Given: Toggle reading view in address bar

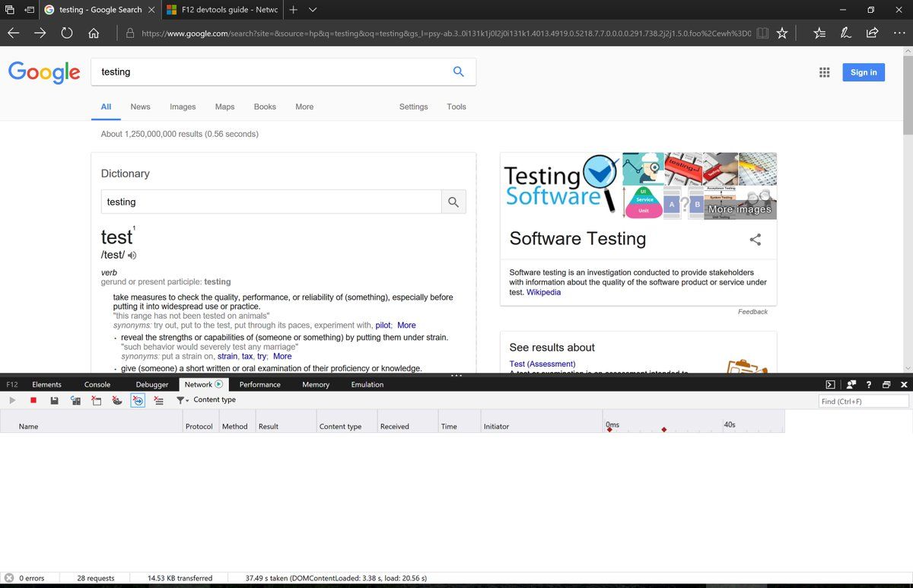Looking at the screenshot, I should [x=762, y=33].
